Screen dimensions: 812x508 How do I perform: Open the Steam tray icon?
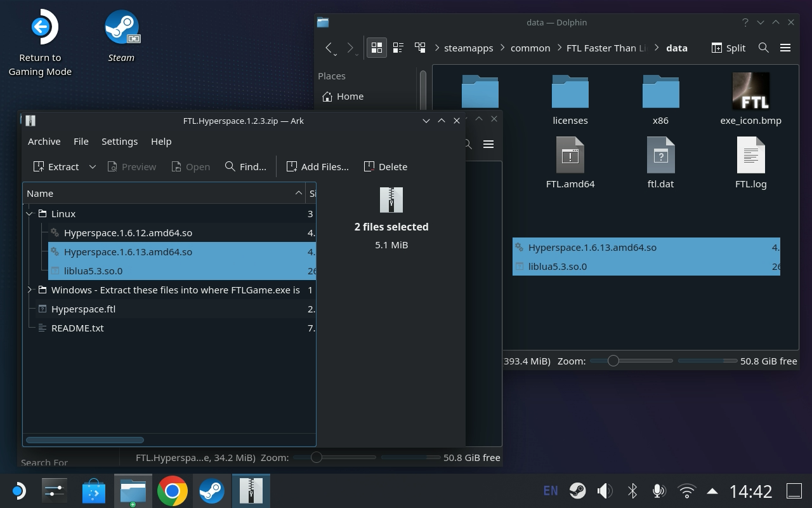pos(577,491)
